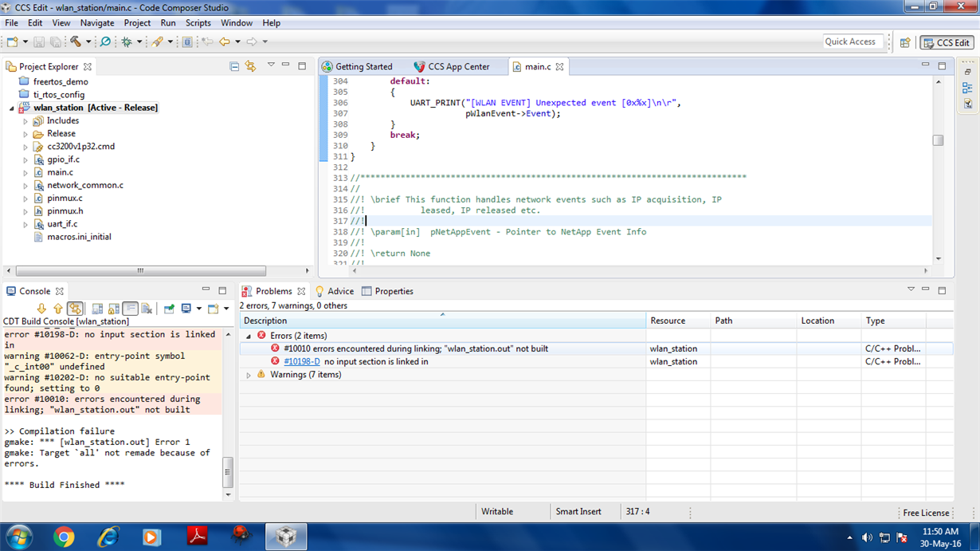Select freertos_demo project
Image resolution: width=980 pixels, height=551 pixels.
click(x=61, y=81)
